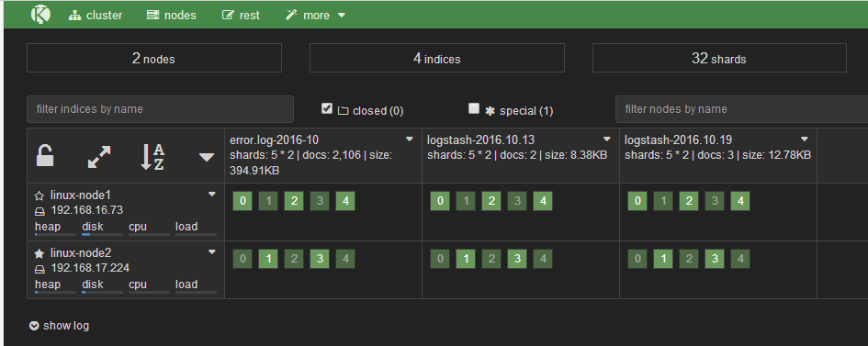Open the dropdown arrow beside sort icon
The width and height of the screenshot is (868, 346).
[207, 158]
